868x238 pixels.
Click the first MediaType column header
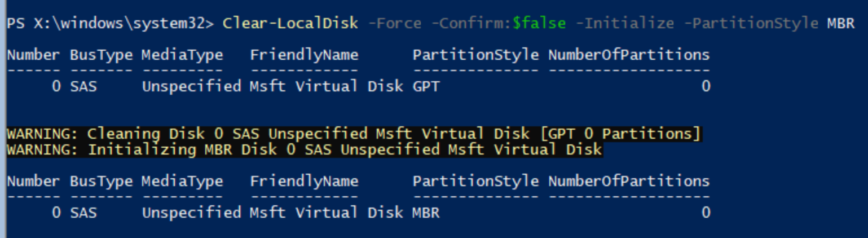click(x=182, y=55)
